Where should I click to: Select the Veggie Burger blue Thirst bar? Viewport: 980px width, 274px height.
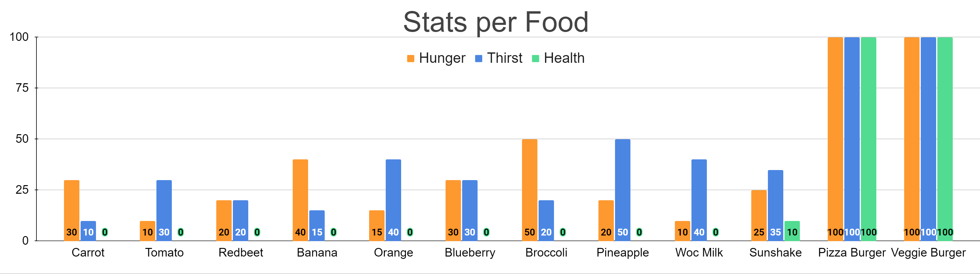(x=928, y=133)
